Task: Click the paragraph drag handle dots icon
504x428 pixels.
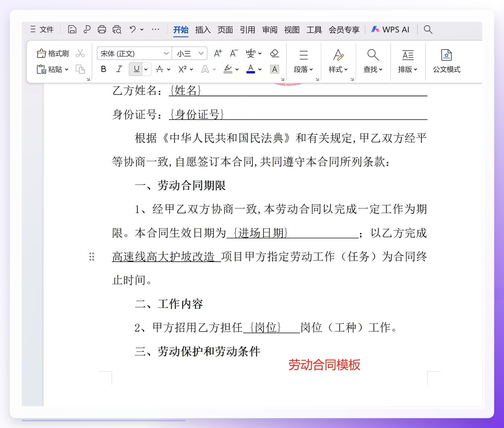Action: coord(92,256)
